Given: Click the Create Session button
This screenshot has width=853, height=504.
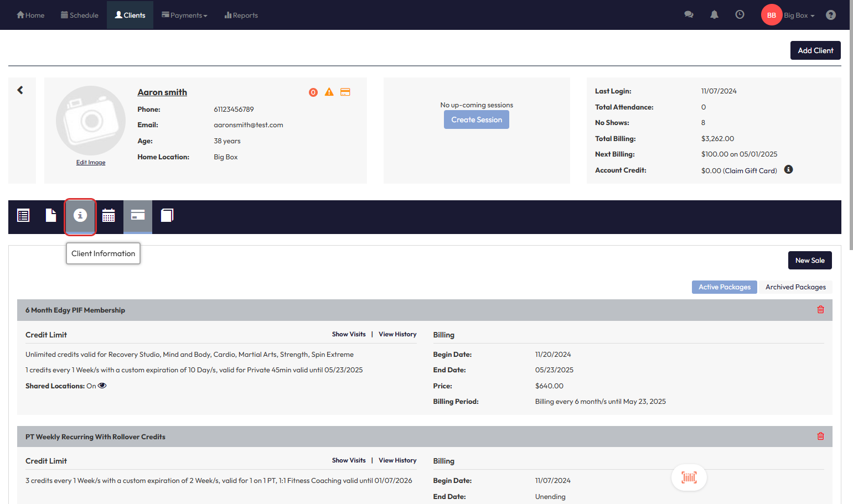Looking at the screenshot, I should (476, 120).
